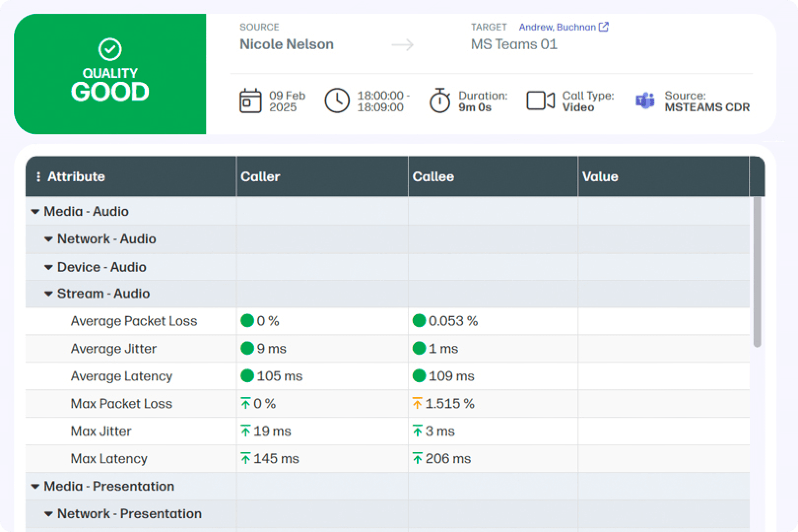Click the clock icon beside the call time range
The height and width of the screenshot is (532, 798).
[337, 101]
